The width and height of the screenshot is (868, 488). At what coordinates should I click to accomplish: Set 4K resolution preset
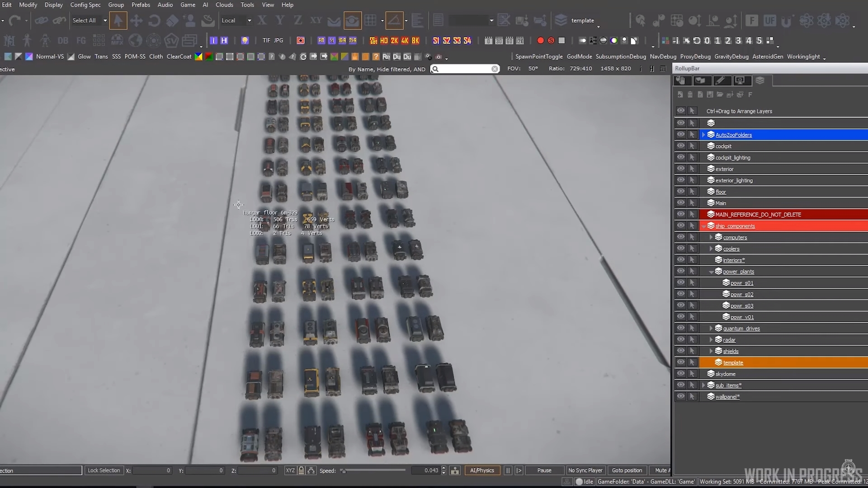(x=405, y=41)
